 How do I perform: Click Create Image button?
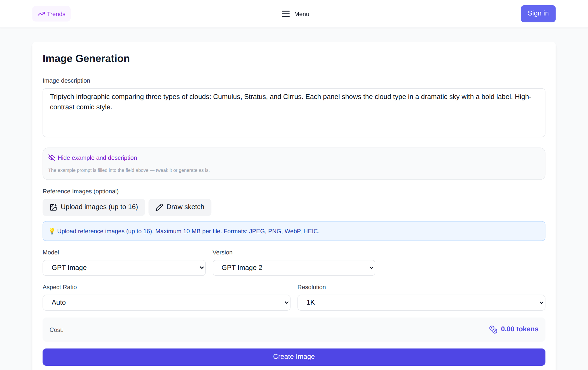(294, 357)
